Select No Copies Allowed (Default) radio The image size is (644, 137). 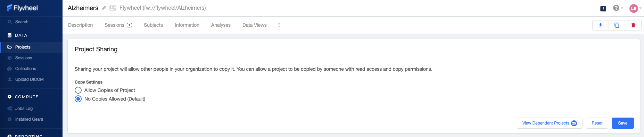(x=78, y=99)
